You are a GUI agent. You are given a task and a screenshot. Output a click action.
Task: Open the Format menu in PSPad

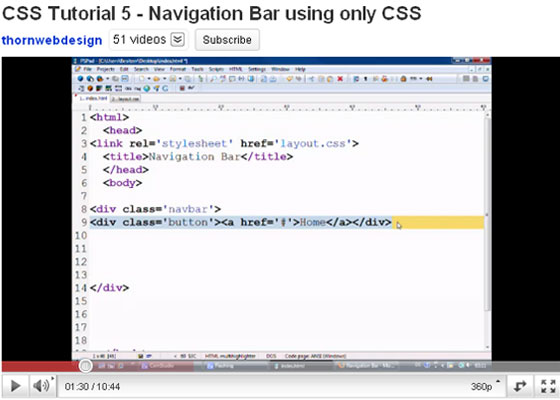pyautogui.click(x=178, y=69)
